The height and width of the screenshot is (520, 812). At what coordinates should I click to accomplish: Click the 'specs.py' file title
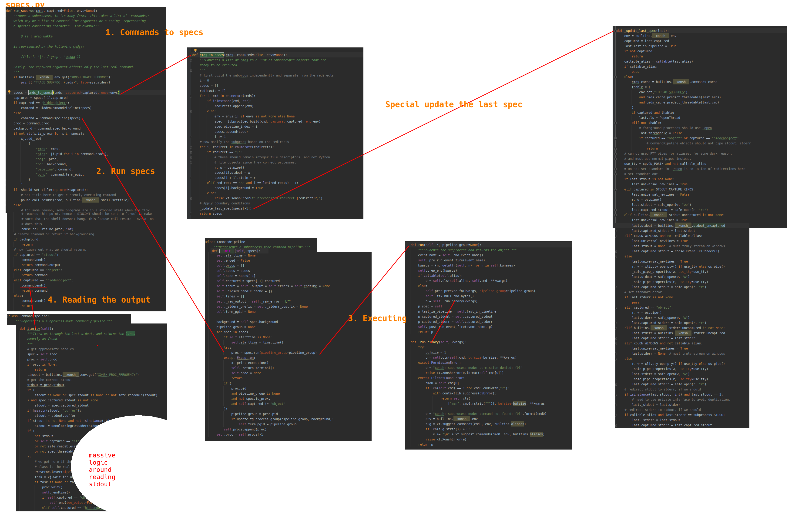tap(25, 4)
